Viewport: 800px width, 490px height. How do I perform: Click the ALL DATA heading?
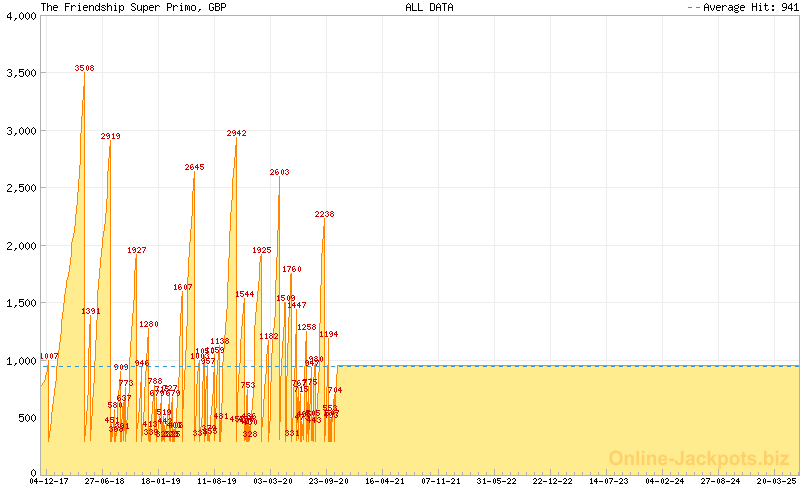pyautogui.click(x=429, y=7)
